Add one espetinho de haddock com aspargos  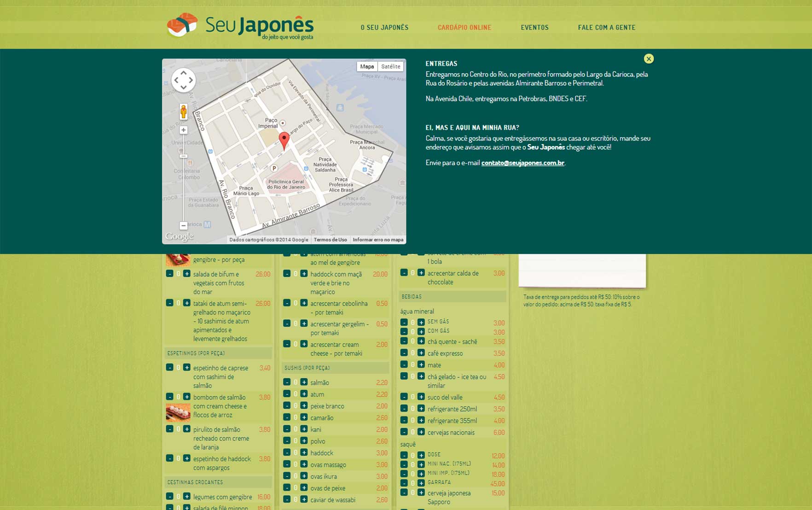[x=186, y=458]
